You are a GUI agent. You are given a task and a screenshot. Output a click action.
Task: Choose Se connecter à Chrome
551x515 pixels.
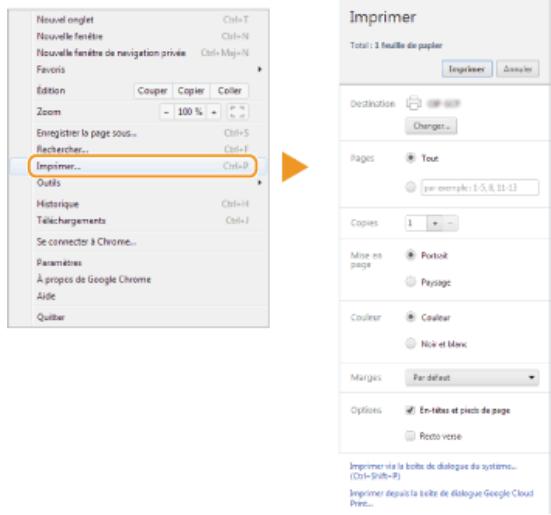(x=142, y=242)
